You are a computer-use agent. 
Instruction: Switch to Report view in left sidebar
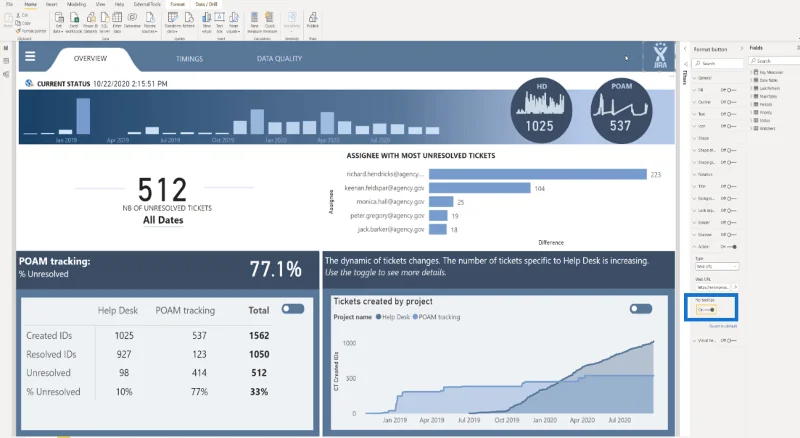point(6,48)
